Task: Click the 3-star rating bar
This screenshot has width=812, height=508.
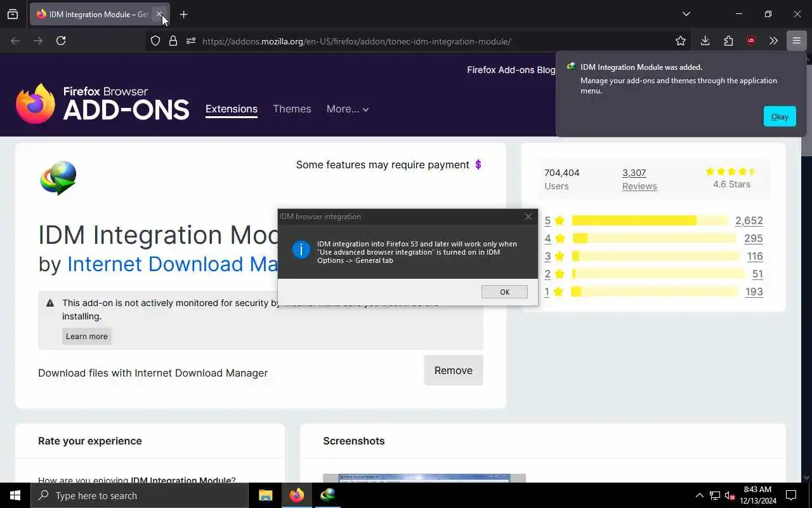Action: tap(656, 256)
